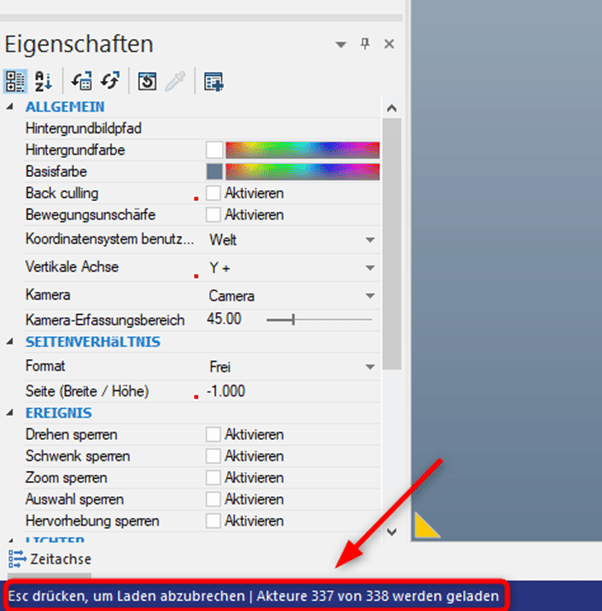
Task: Click the Zeitachse timeline icon
Action: [17, 557]
